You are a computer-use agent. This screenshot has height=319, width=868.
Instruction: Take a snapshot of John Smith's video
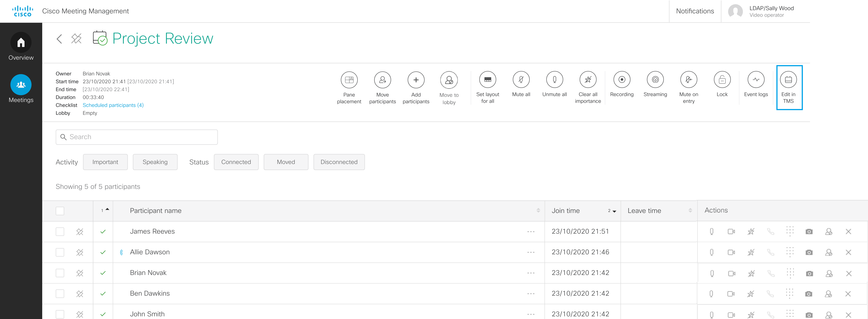(809, 314)
